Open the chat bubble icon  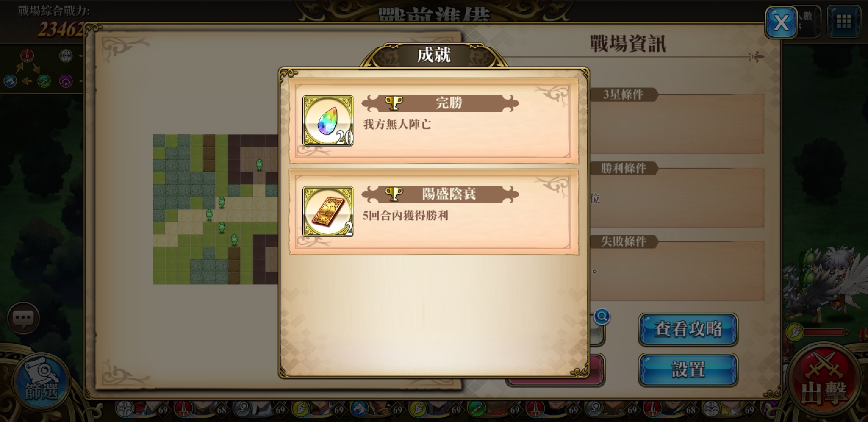tap(23, 318)
